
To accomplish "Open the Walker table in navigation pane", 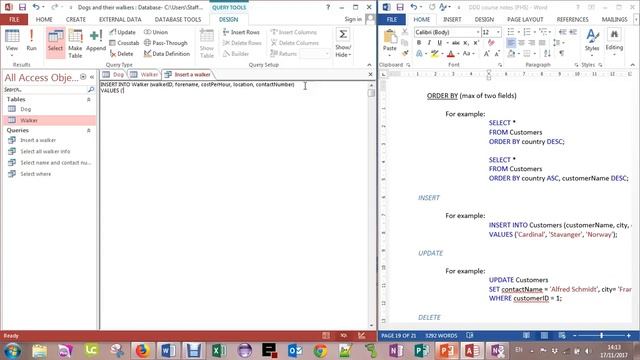I will (x=49, y=120).
